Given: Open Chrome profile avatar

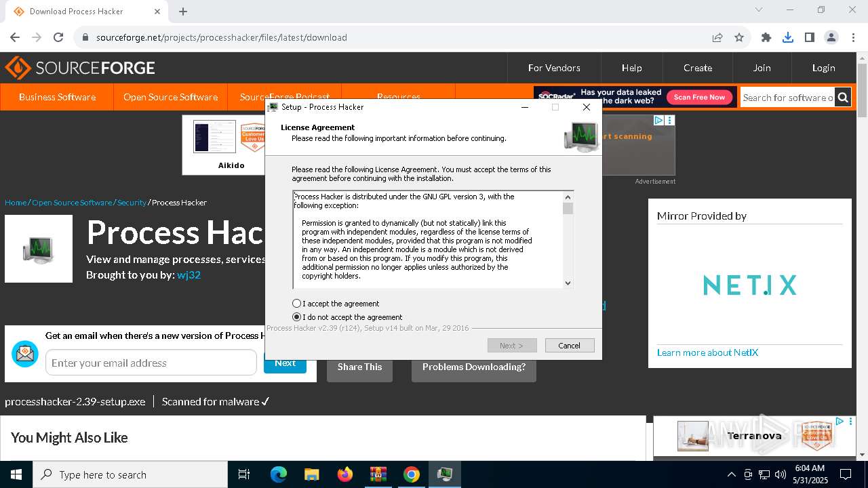Looking at the screenshot, I should [831, 37].
